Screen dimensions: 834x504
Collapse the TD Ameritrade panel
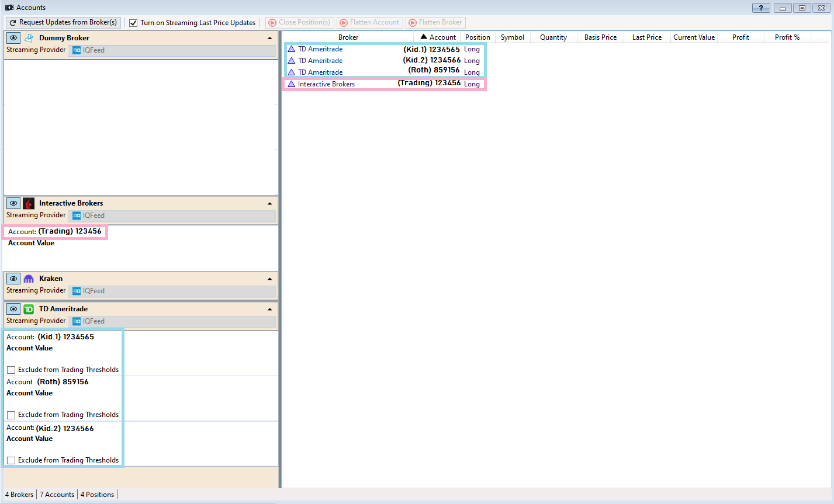269,308
